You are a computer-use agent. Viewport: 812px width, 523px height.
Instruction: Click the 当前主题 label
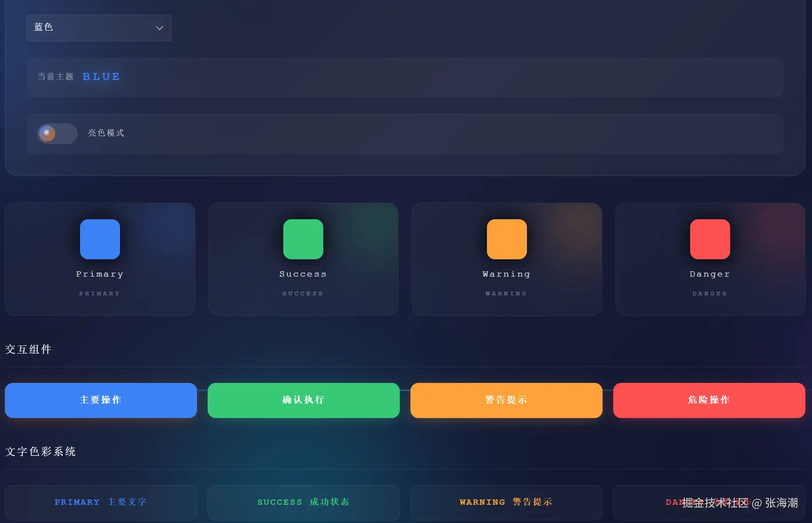point(56,77)
